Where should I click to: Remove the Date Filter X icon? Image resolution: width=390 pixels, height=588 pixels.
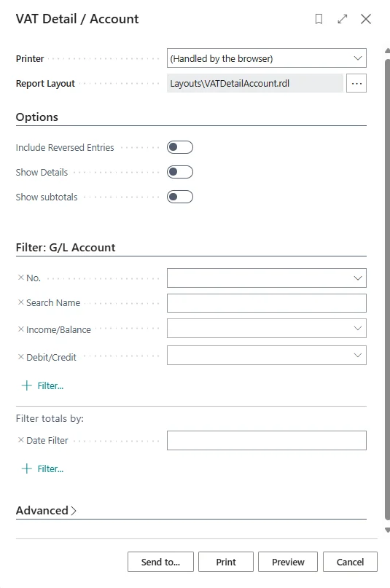click(x=21, y=440)
